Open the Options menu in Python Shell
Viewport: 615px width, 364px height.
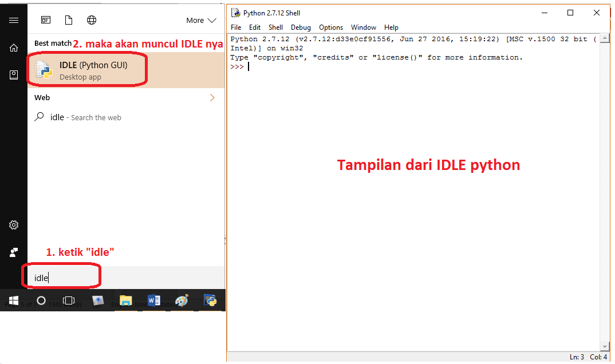331,27
